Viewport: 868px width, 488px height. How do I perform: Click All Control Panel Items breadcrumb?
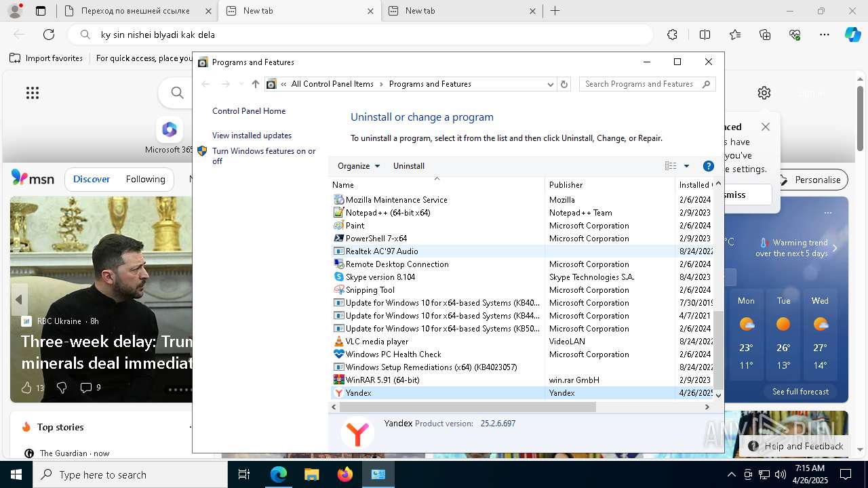click(332, 84)
